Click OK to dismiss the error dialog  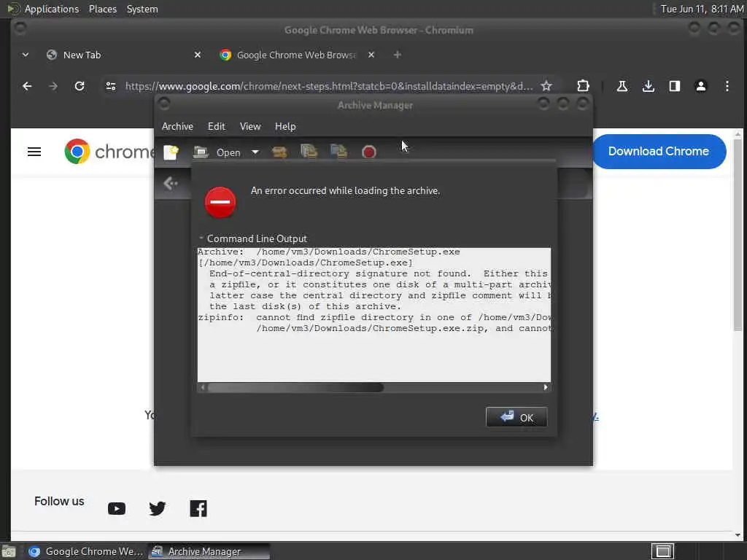(516, 418)
